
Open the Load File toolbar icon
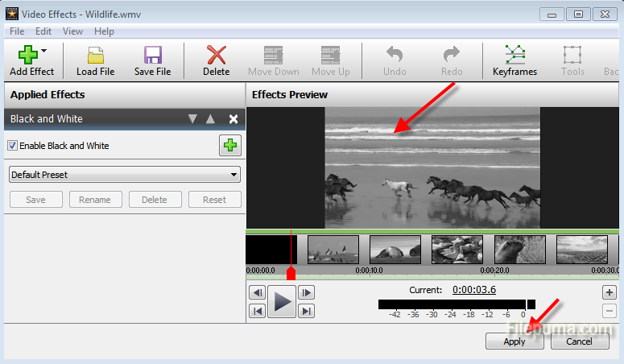95,55
